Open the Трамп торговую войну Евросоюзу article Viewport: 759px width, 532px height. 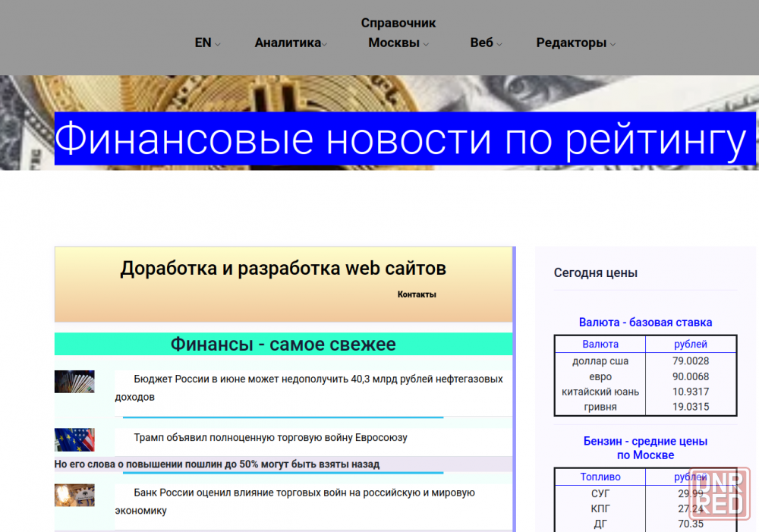coord(271,437)
